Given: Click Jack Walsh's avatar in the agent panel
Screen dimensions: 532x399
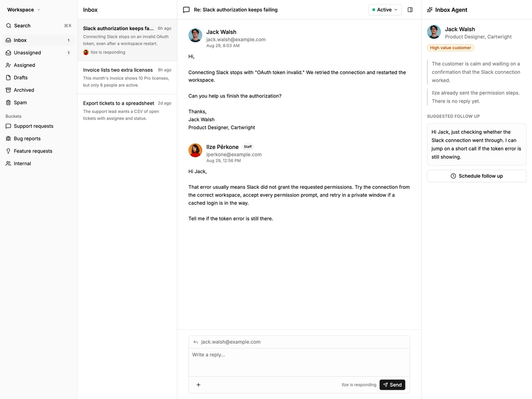Looking at the screenshot, I should [434, 32].
